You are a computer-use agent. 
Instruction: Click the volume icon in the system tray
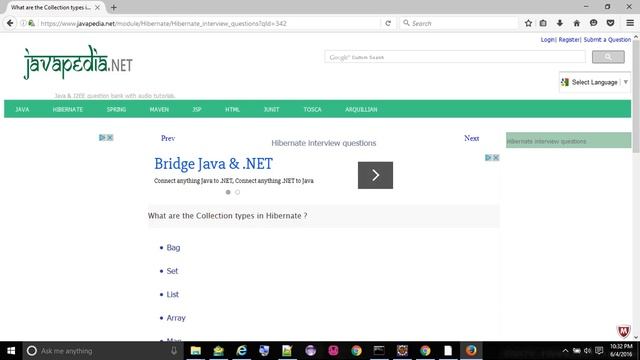tap(587, 351)
